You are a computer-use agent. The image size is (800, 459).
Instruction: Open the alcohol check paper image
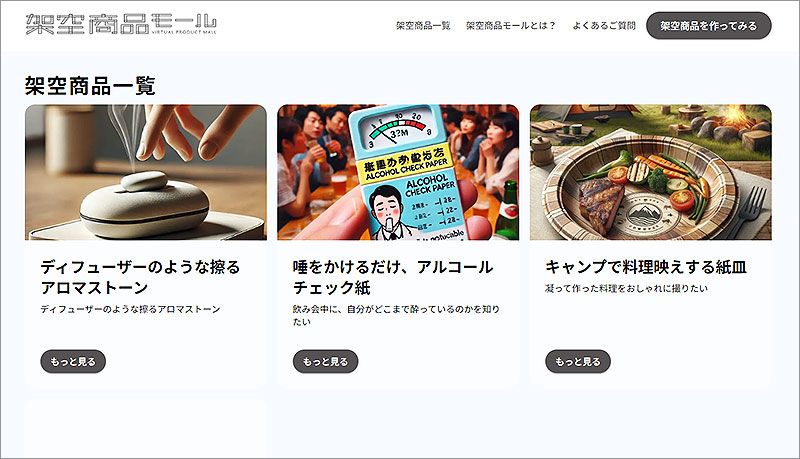398,172
